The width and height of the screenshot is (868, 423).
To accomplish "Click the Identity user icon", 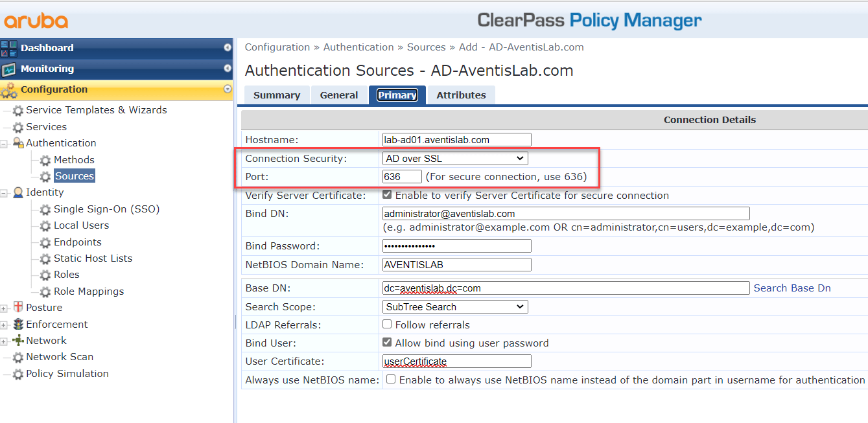I will pyautogui.click(x=18, y=192).
